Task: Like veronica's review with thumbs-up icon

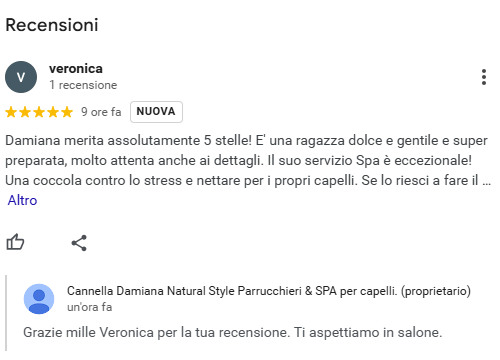Action: (15, 242)
